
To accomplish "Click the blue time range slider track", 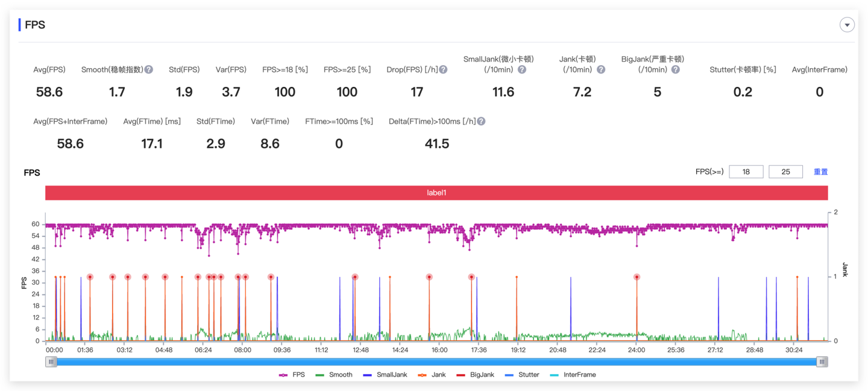I will click(436, 362).
